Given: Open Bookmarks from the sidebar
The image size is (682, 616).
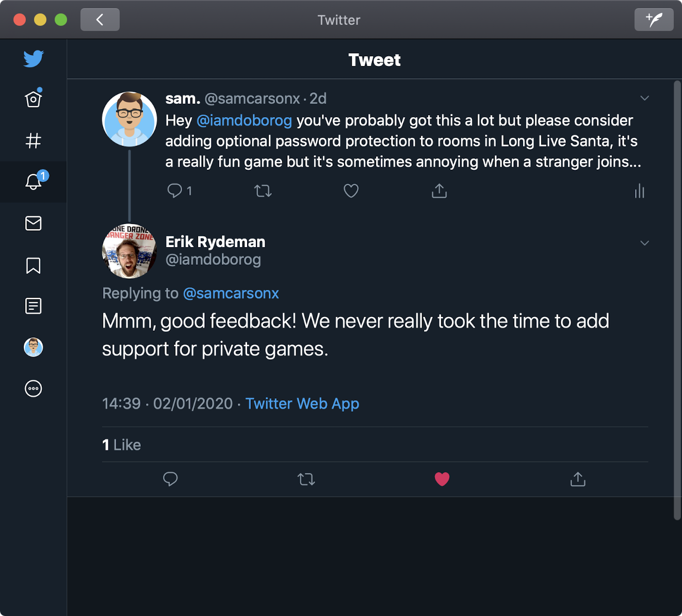Looking at the screenshot, I should coord(34,266).
